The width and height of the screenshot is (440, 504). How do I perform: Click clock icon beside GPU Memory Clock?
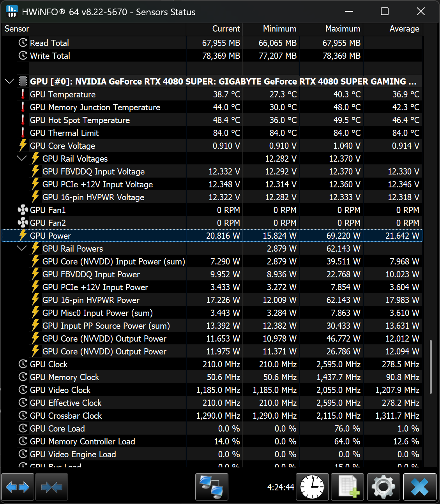click(23, 377)
